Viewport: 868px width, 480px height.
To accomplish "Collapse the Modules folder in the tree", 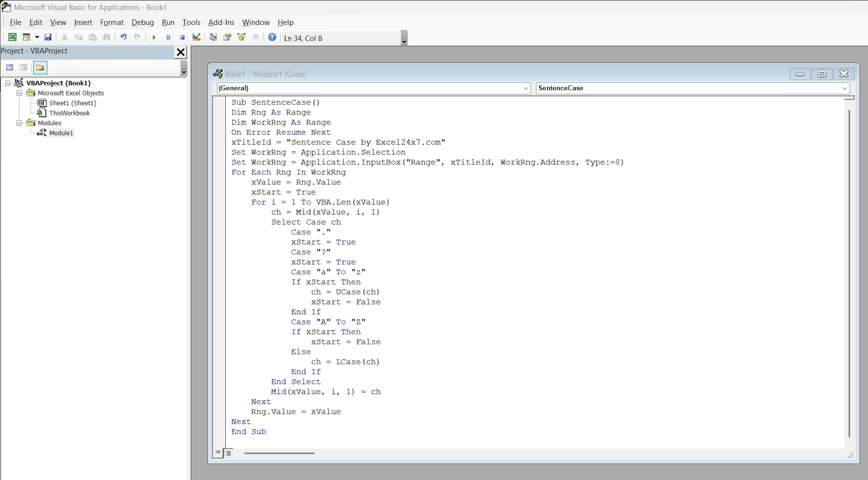I will (19, 123).
